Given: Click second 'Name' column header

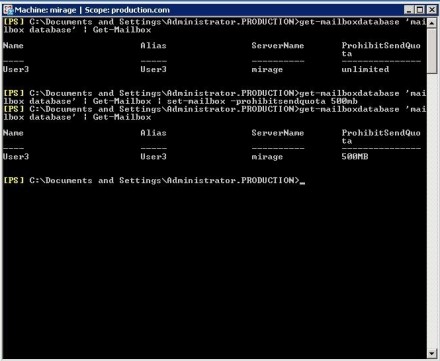Looking at the screenshot, I should click(x=13, y=133).
